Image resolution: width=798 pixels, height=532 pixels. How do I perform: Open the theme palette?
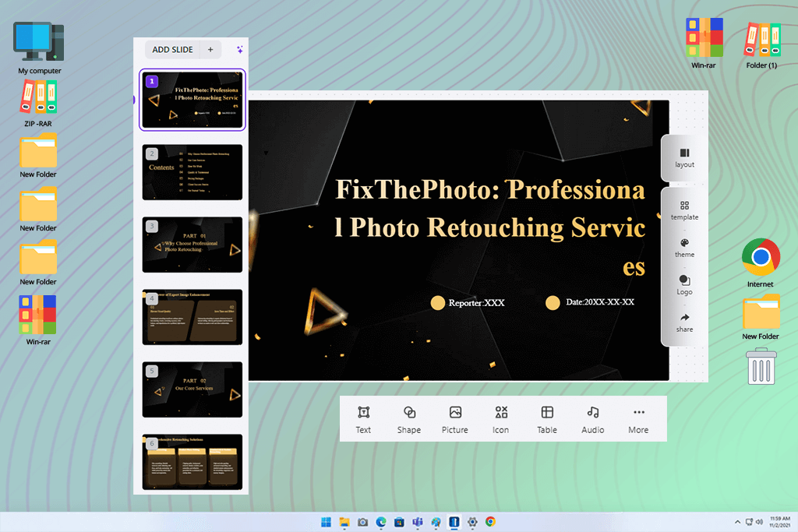684,248
